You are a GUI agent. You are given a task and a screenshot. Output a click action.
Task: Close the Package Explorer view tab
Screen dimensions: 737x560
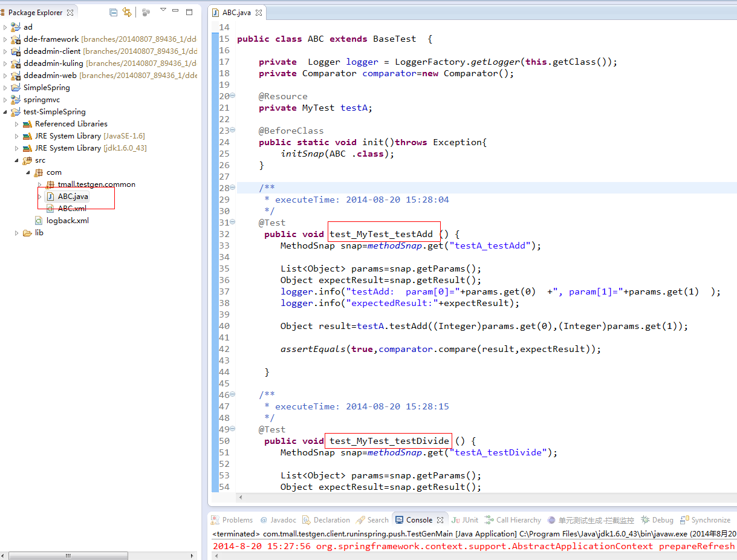tap(71, 13)
